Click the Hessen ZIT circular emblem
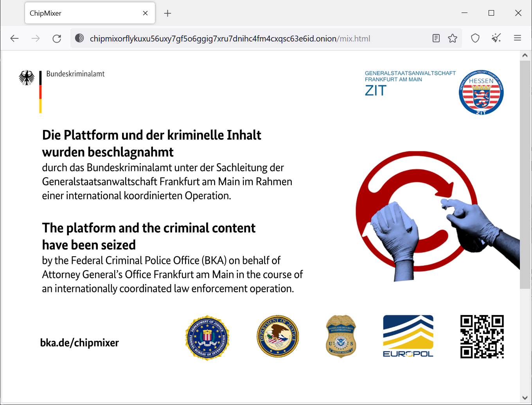Viewport: 532px width, 405px height. (481, 93)
